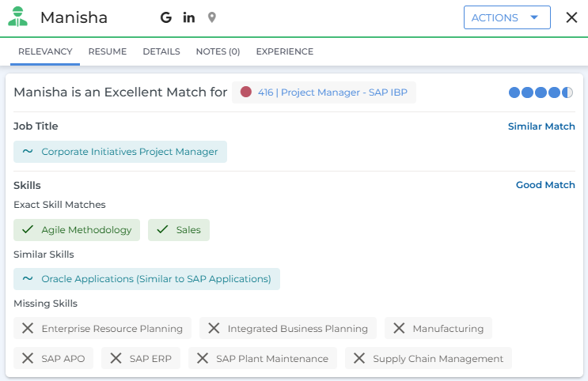
Task: View the NOTES (0) tab
Action: tap(218, 51)
